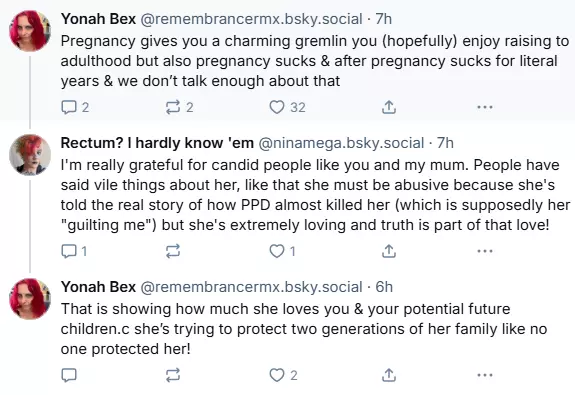Repost the ninamega reply
575x395 pixels.
click(173, 251)
